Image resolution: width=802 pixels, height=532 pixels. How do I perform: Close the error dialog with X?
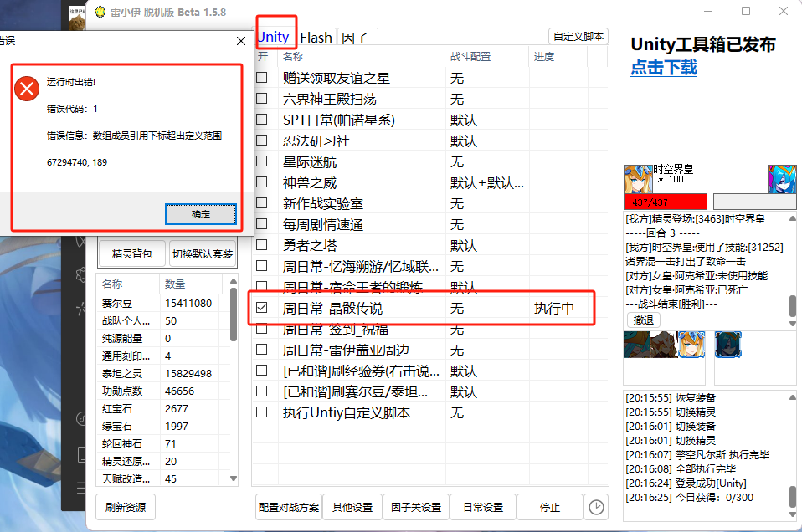click(x=241, y=40)
